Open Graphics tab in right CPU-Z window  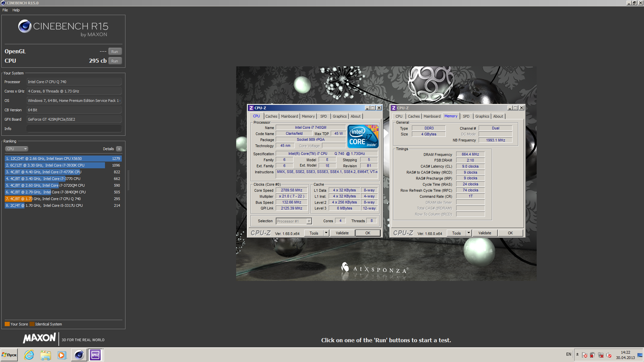(x=482, y=116)
